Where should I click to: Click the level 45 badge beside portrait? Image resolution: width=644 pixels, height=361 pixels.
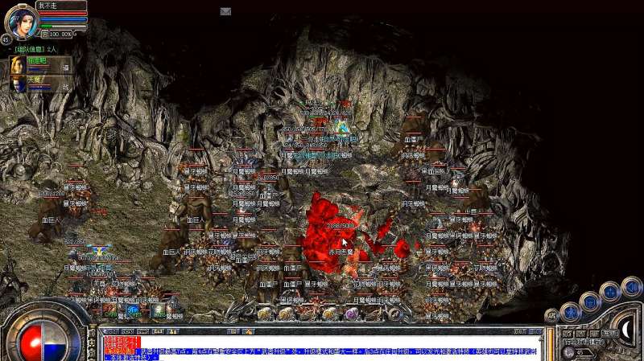pyautogui.click(x=6, y=39)
